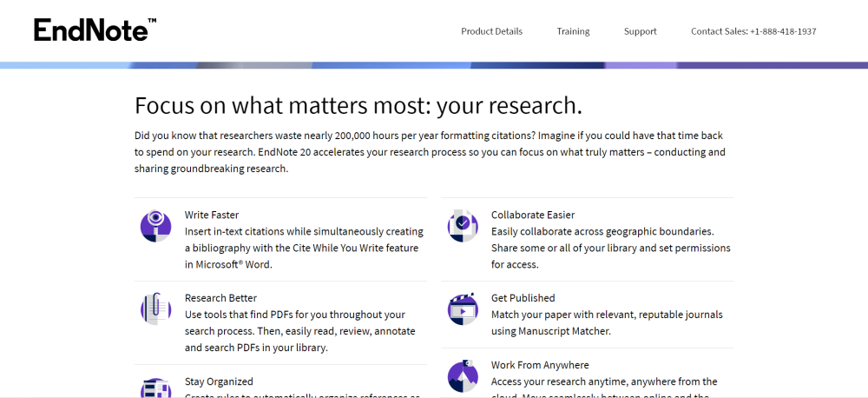868x398 pixels.
Task: Click the Work From Anywhere mountain icon
Action: coord(463,375)
